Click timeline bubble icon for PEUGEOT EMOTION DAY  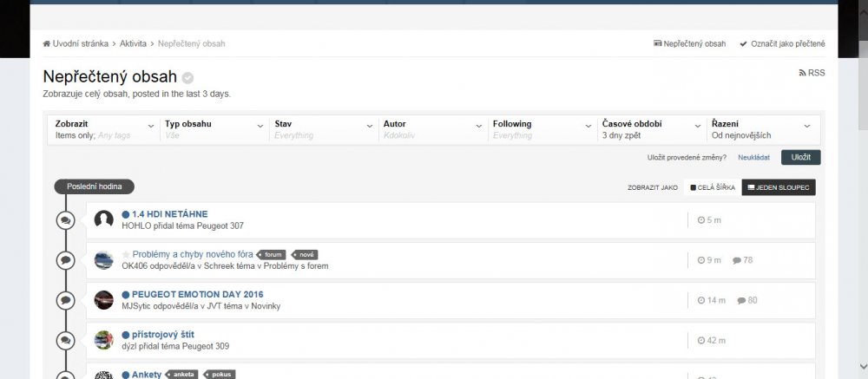point(65,300)
